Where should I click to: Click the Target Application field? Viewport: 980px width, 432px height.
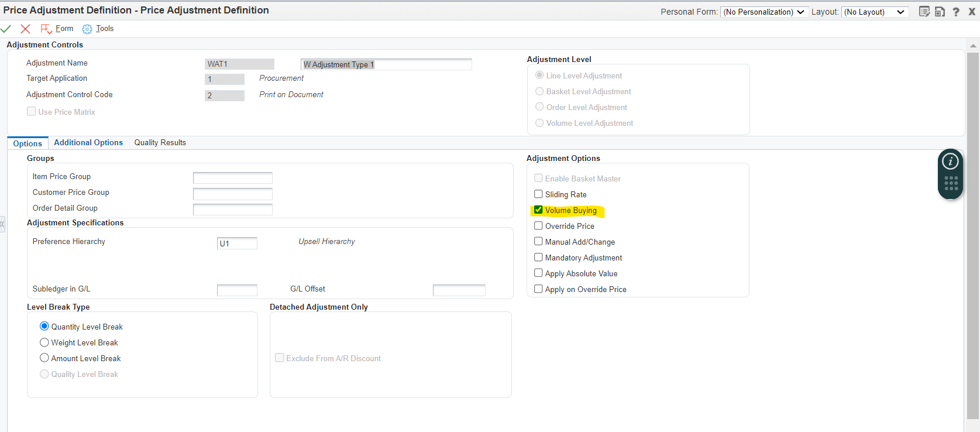(225, 79)
